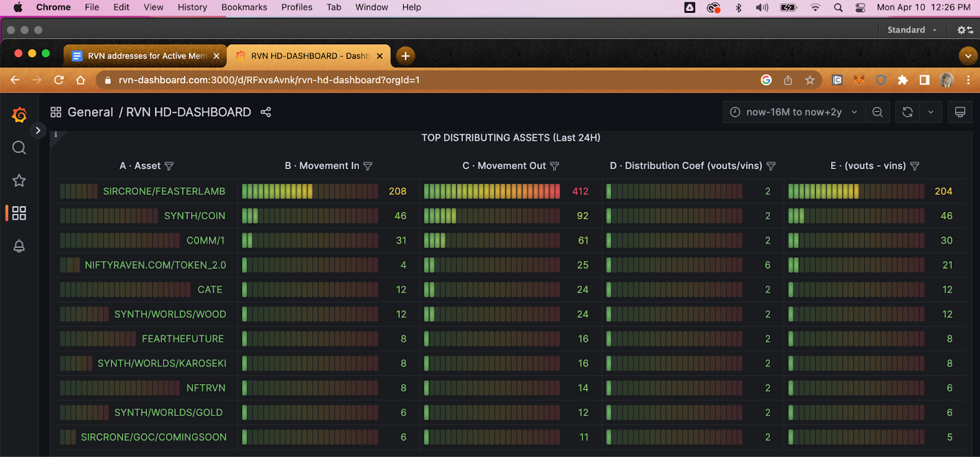
Task: Sort by B · Movement In header
Action: point(322,166)
